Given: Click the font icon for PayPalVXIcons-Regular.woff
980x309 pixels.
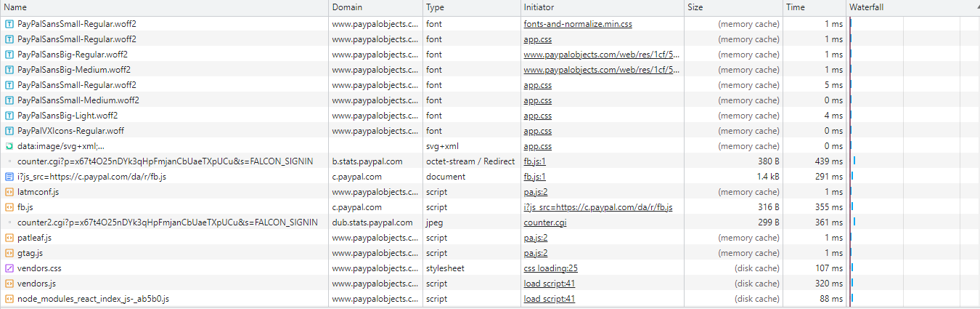Looking at the screenshot, I should point(9,131).
